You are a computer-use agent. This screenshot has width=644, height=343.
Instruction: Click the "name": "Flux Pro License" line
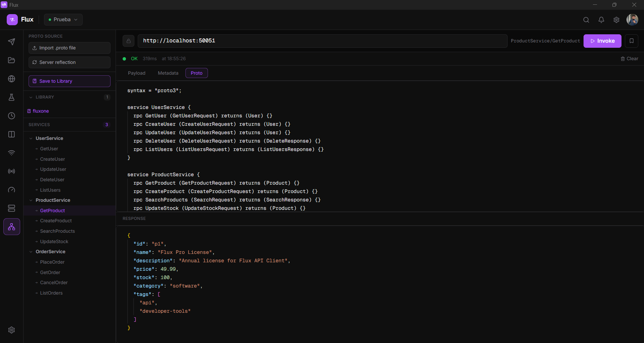[174, 252]
